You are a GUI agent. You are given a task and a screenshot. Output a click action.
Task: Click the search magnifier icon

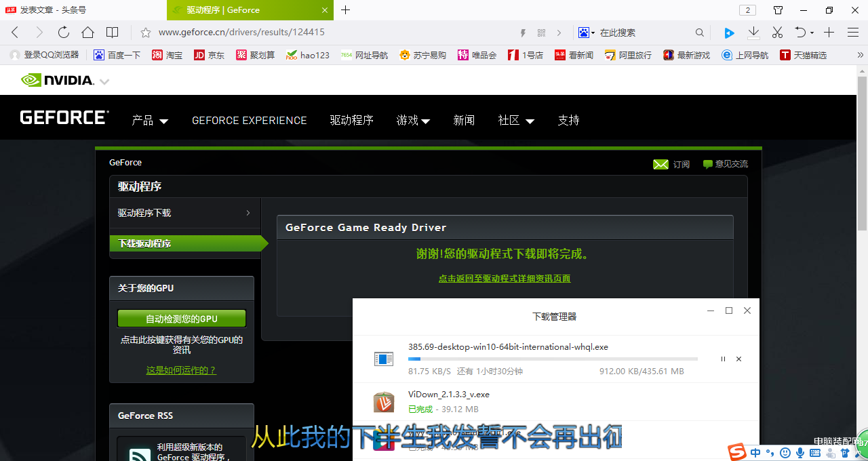[700, 33]
